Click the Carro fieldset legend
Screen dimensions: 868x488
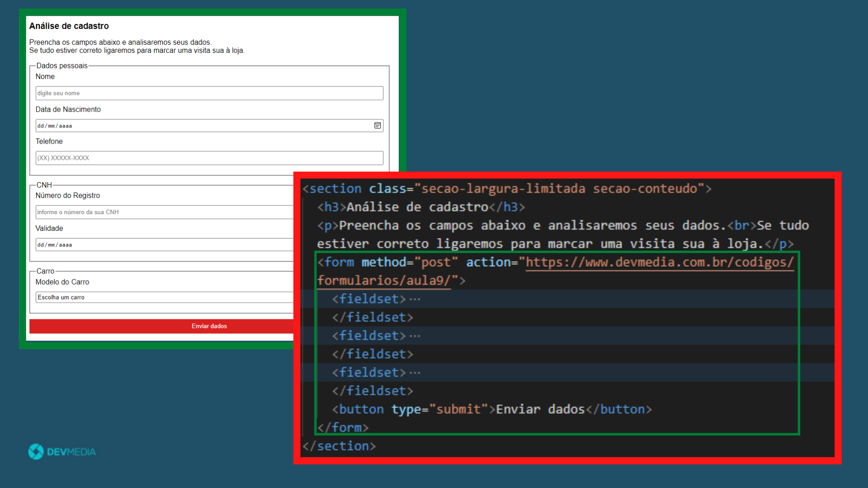[x=45, y=271]
